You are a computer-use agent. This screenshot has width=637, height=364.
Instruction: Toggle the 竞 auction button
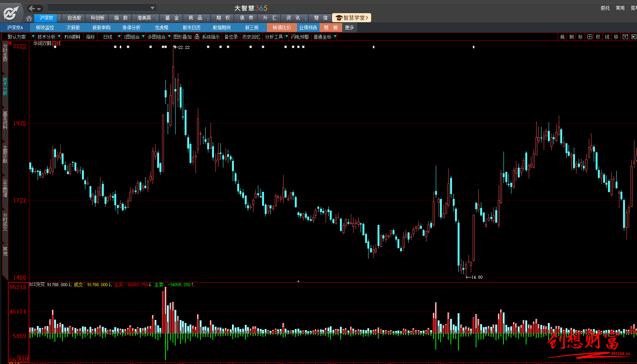point(562,37)
